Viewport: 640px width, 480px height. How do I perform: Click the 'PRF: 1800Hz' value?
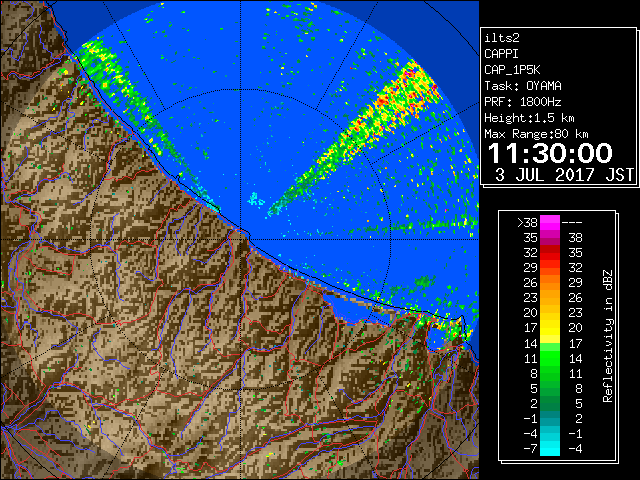pyautogui.click(x=523, y=102)
